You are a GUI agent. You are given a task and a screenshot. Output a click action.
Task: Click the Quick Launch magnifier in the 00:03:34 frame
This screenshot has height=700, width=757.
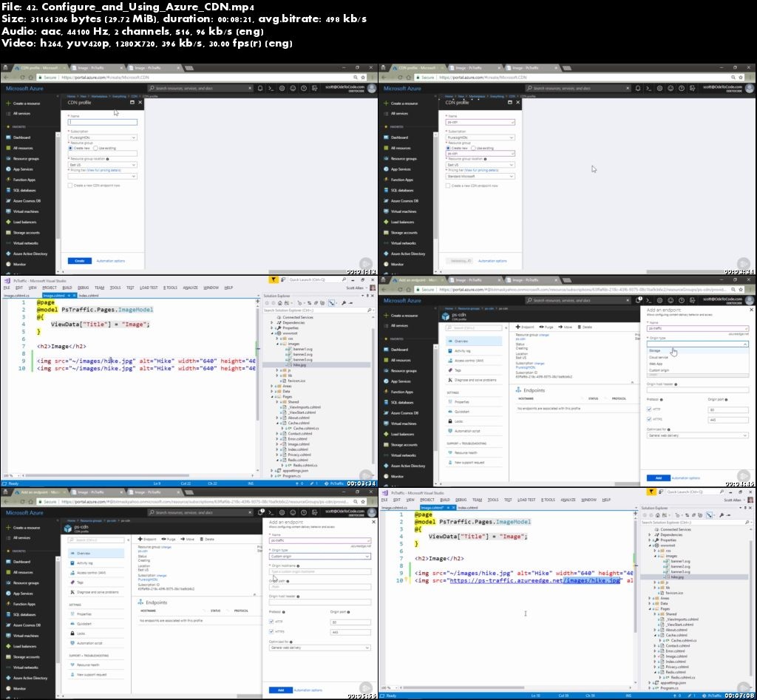pyautogui.click(x=344, y=279)
